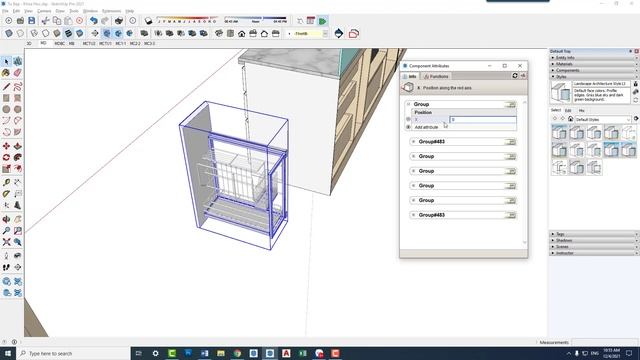Open the Extensions menu

[x=111, y=11]
